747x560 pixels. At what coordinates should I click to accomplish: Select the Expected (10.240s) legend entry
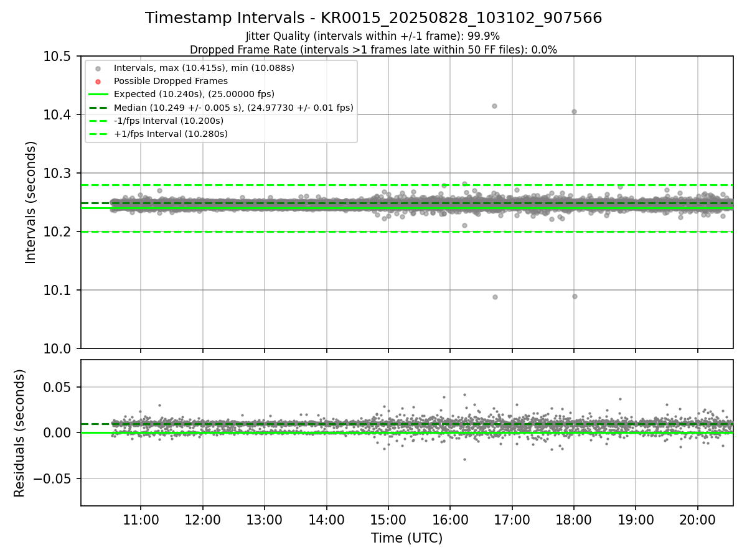pos(194,94)
